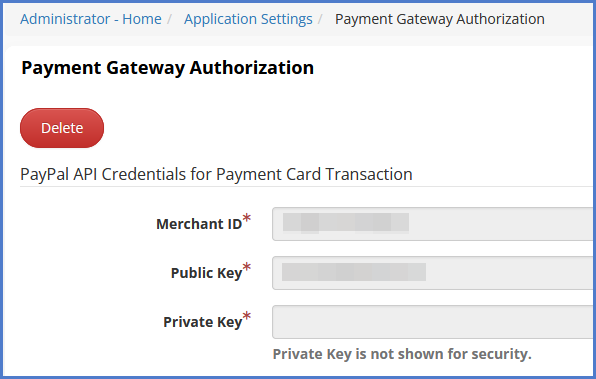The height and width of the screenshot is (379, 596).
Task: Click the 'Private Key is not shown' note
Action: click(x=402, y=354)
